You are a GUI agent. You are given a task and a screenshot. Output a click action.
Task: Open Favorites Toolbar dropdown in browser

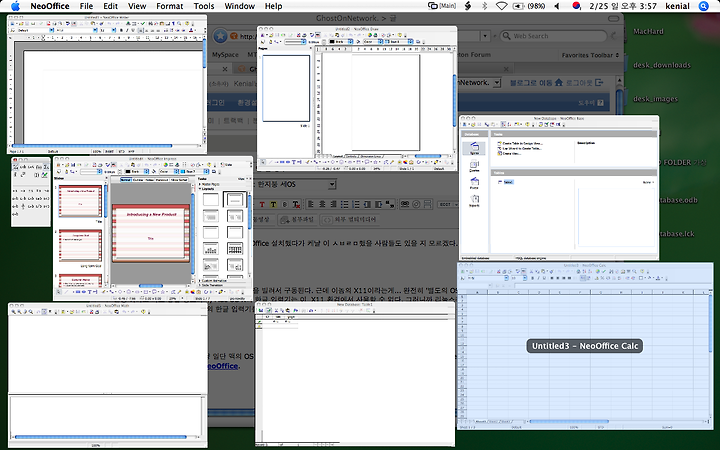(591, 55)
